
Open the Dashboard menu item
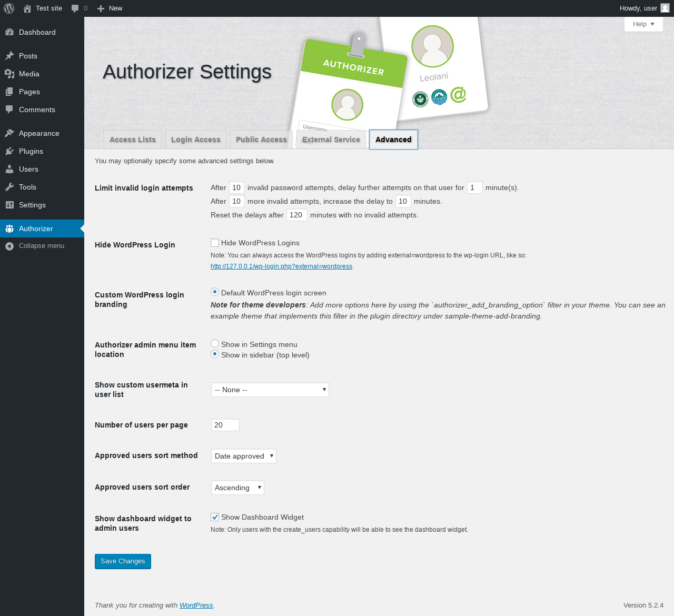pyautogui.click(x=42, y=32)
